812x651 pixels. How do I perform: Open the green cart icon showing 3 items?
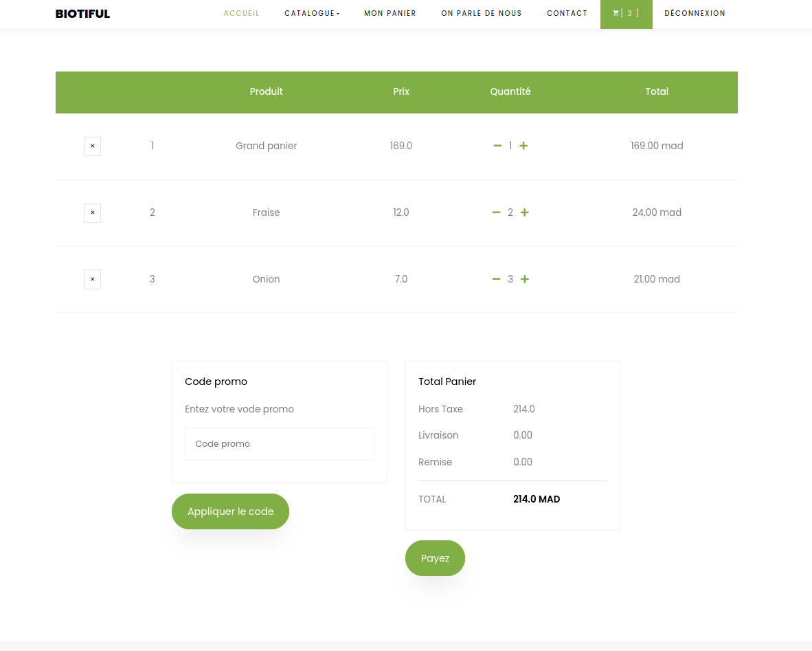coord(626,14)
